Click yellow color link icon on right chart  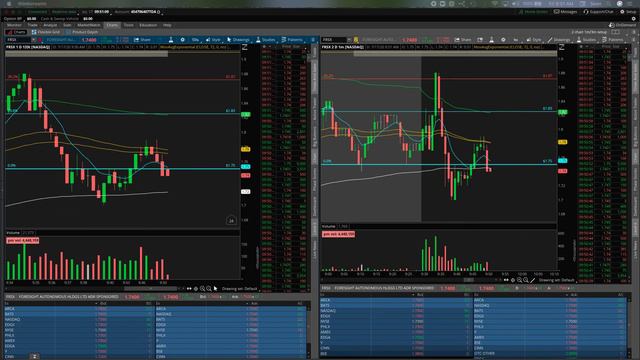(x=356, y=40)
